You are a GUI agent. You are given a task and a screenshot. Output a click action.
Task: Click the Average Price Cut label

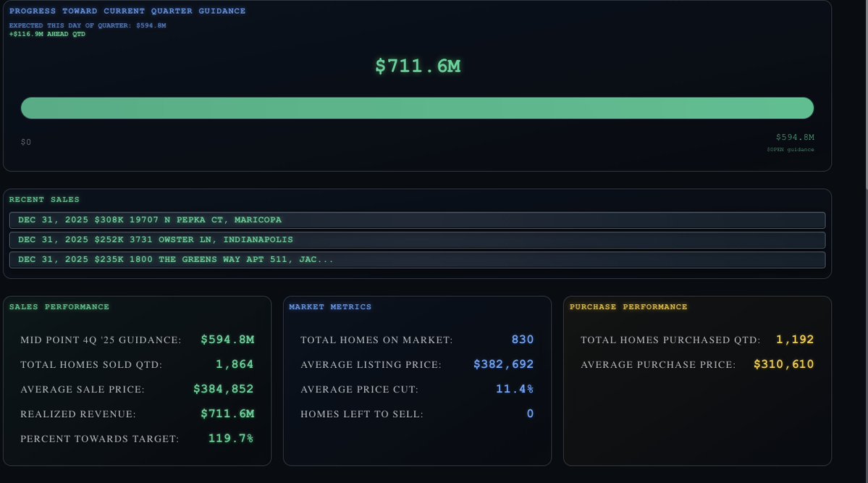click(359, 390)
